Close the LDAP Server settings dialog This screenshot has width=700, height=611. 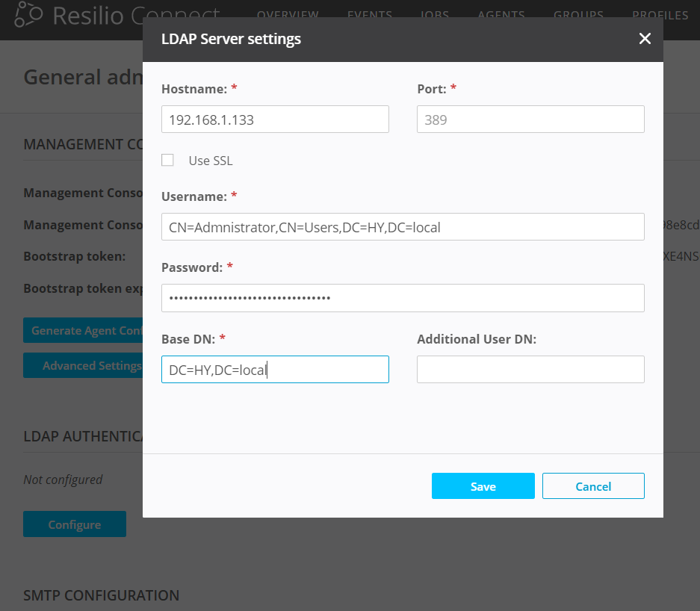(645, 38)
